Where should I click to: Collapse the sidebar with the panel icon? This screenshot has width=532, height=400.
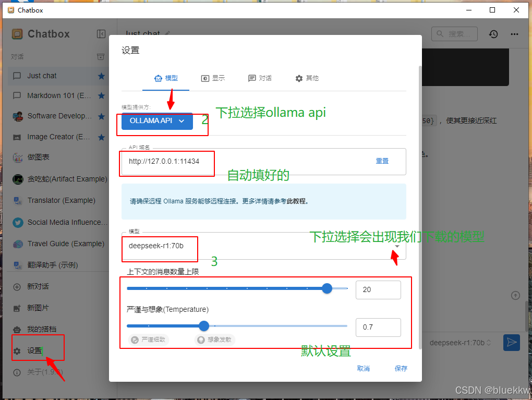(101, 34)
